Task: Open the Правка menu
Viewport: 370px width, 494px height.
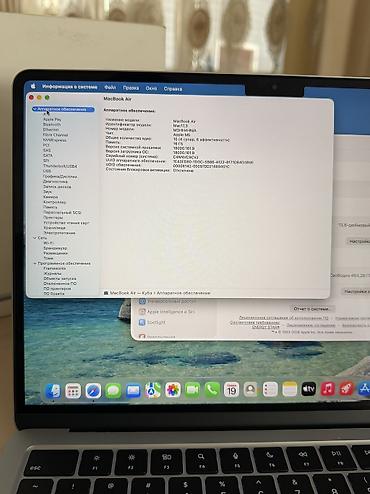Action: [131, 88]
